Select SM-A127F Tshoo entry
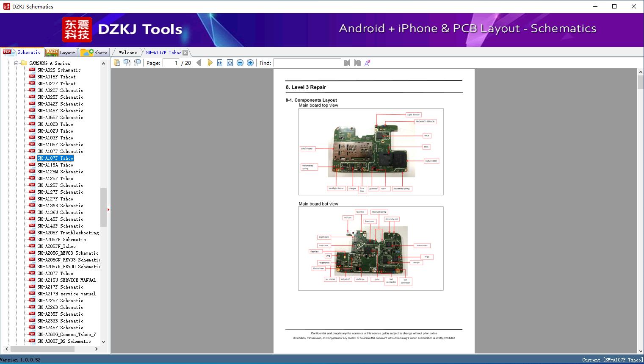Viewport: 644px width, 364px height. click(x=55, y=199)
